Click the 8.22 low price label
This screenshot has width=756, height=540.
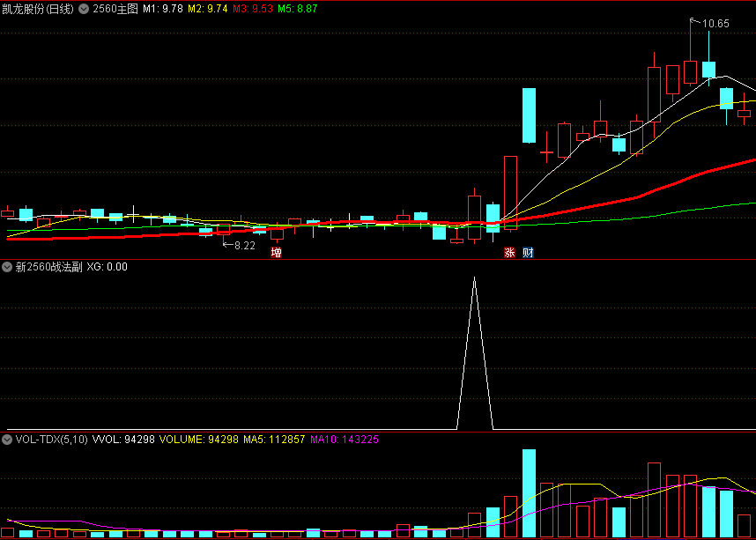pyautogui.click(x=244, y=246)
